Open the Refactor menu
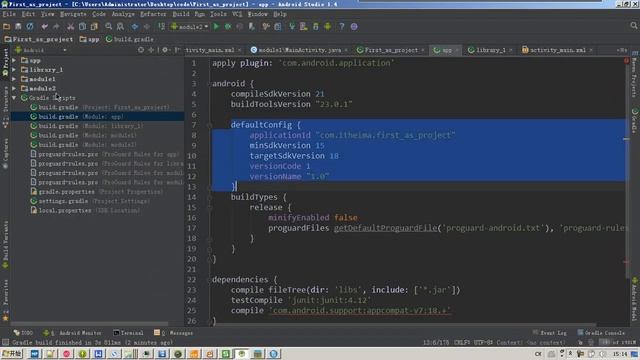 [x=153, y=14]
